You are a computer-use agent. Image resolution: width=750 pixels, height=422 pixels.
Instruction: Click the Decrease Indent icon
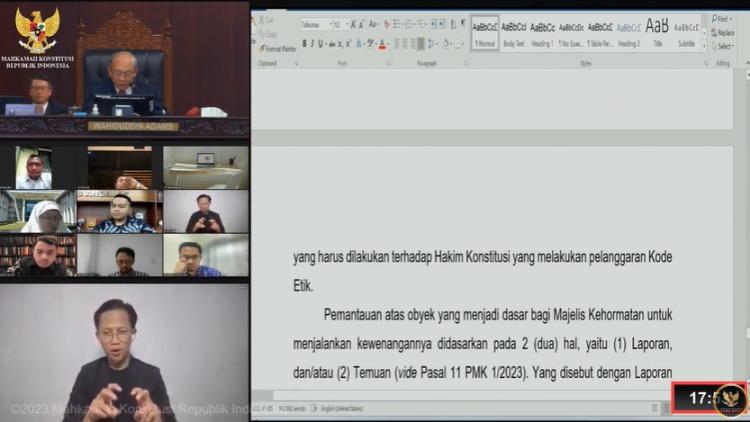pos(434,24)
